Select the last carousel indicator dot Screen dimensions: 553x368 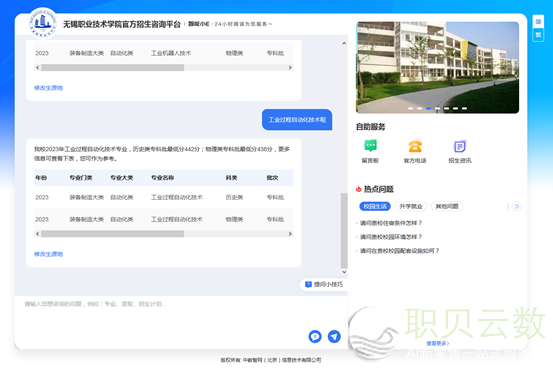pos(464,108)
